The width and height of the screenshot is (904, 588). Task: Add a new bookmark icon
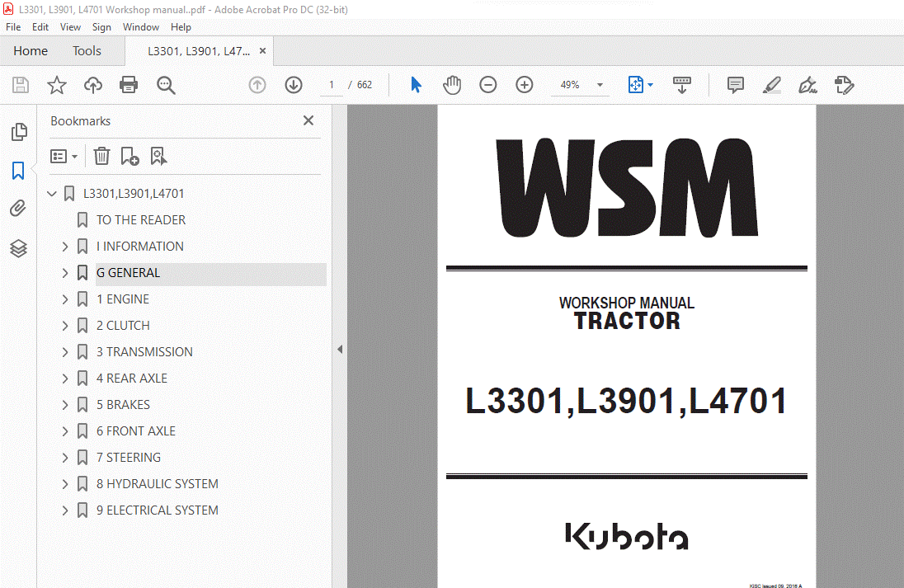(129, 156)
